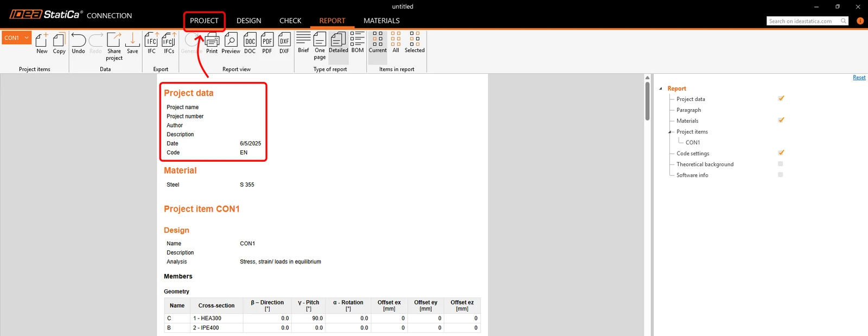Open the PROJECT tab
The width and height of the screenshot is (868, 336).
(x=204, y=21)
